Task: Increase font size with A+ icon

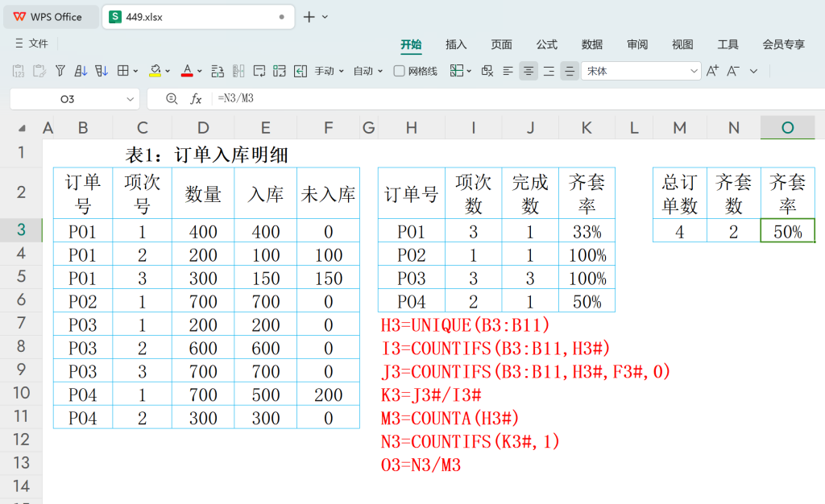Action: tap(712, 71)
